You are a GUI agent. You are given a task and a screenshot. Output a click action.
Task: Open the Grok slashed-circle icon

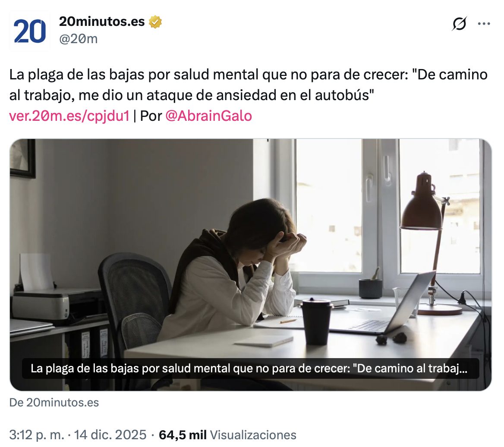(x=459, y=23)
